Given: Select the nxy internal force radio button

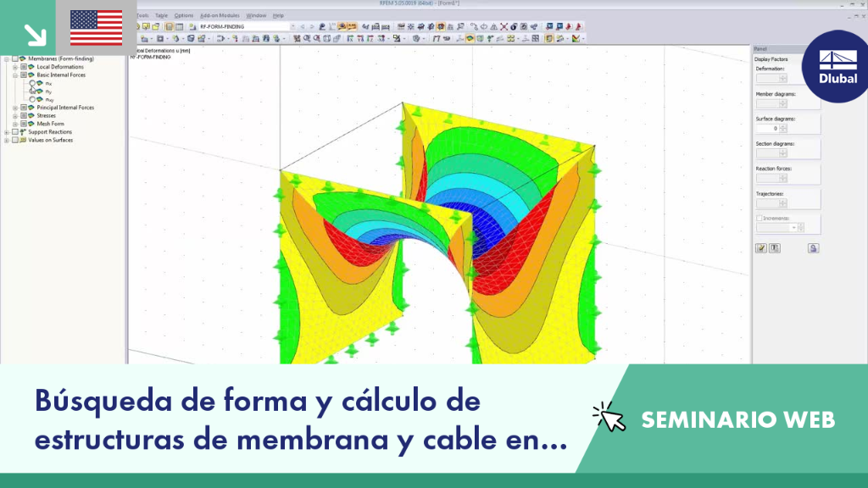Looking at the screenshot, I should tap(32, 100).
